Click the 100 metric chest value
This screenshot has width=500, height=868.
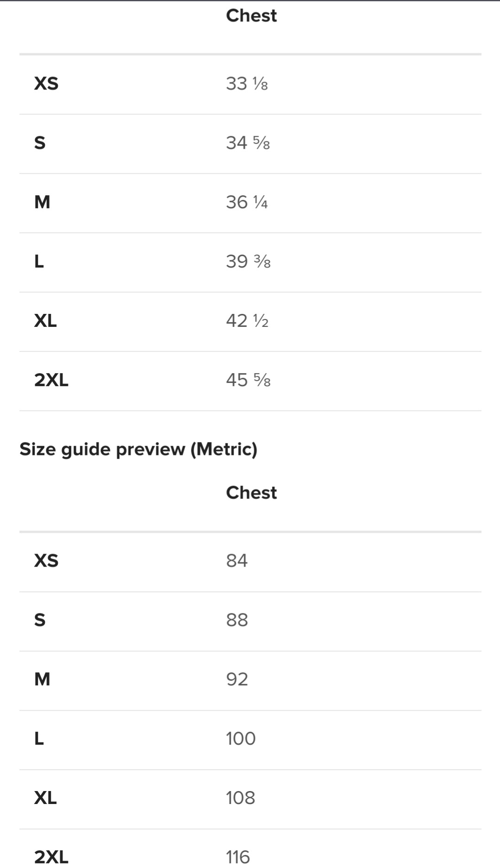pyautogui.click(x=241, y=739)
